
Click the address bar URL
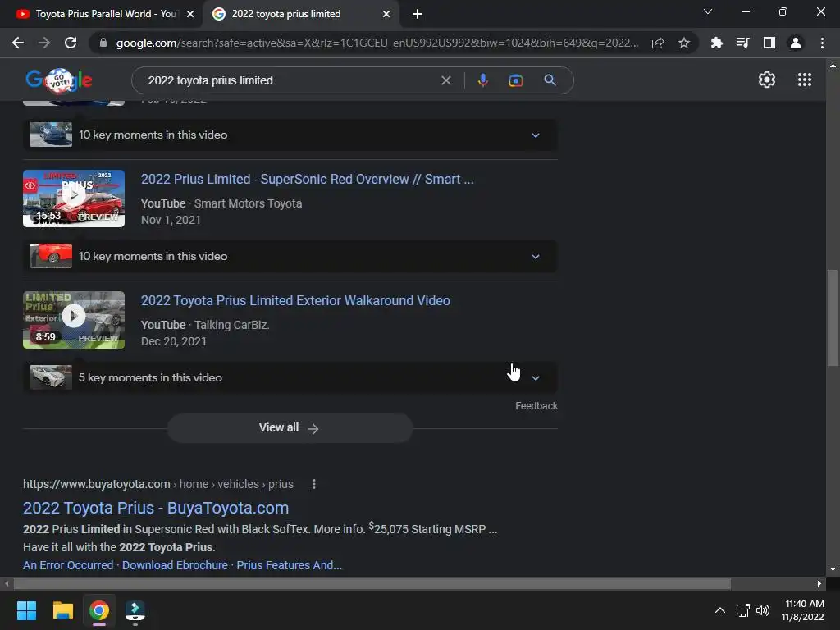(377, 43)
